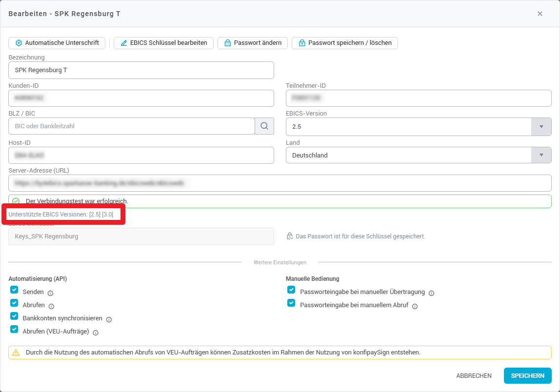The height and width of the screenshot is (392, 560).
Task: Click into the Bezeichnung text field
Action: click(141, 70)
